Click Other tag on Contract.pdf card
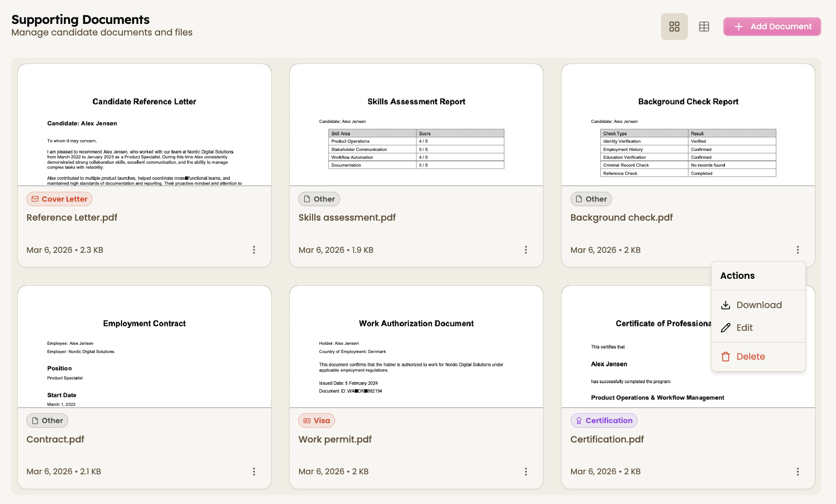 (x=47, y=421)
